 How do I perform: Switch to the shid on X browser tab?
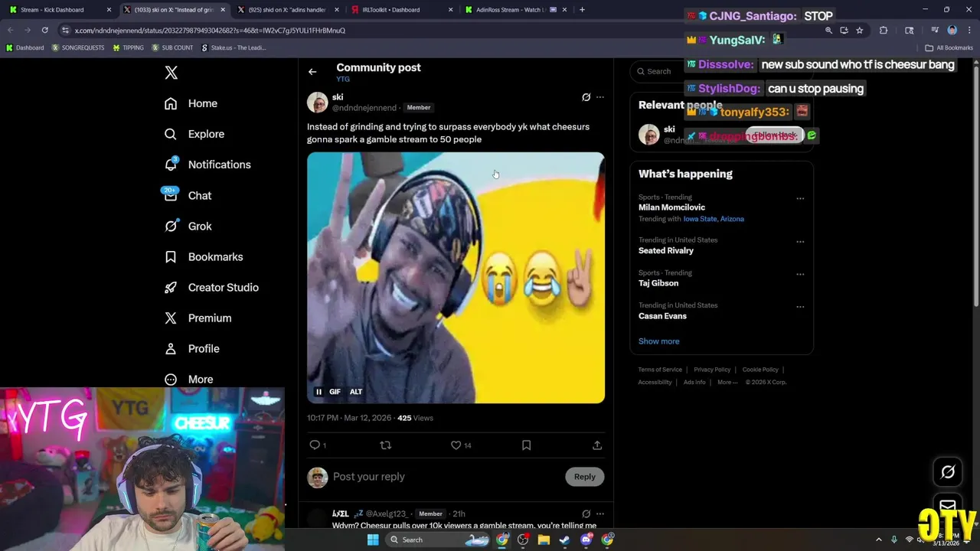pos(288,10)
